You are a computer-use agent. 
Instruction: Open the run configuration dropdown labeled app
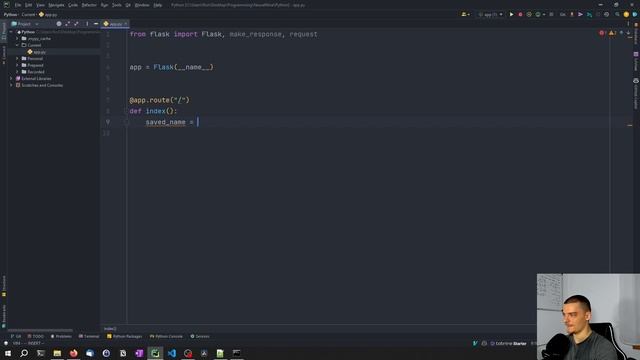(490, 14)
